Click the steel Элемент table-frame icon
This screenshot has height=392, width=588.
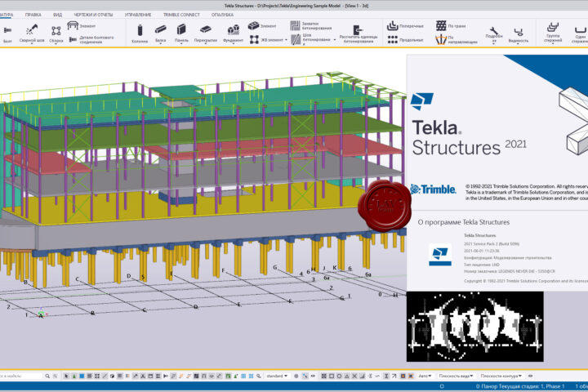click(73, 25)
